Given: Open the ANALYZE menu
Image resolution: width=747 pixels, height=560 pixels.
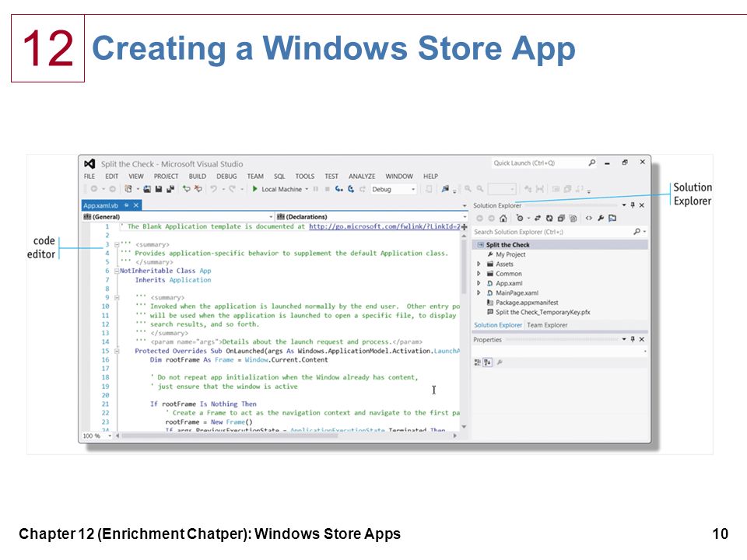Looking at the screenshot, I should [x=362, y=177].
